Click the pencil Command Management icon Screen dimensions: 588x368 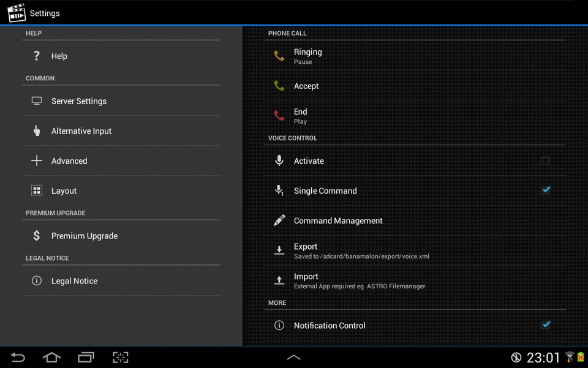click(279, 220)
